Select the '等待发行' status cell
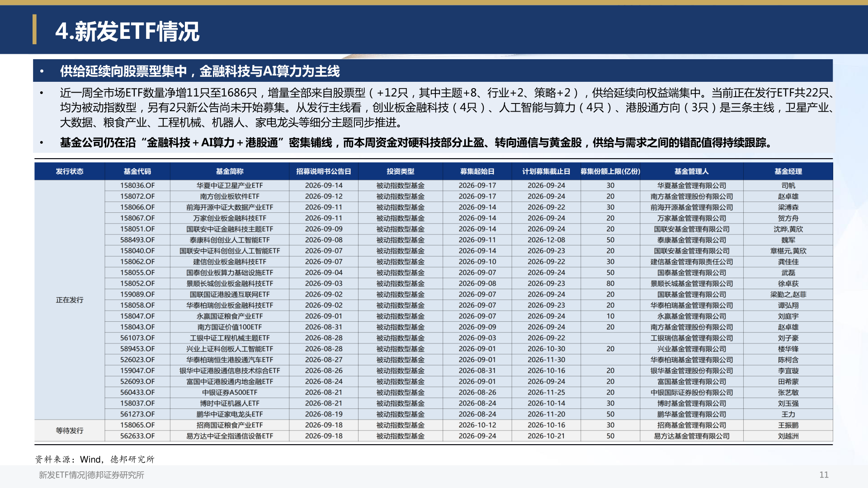Viewport: 868px width, 488px height. pyautogui.click(x=70, y=431)
